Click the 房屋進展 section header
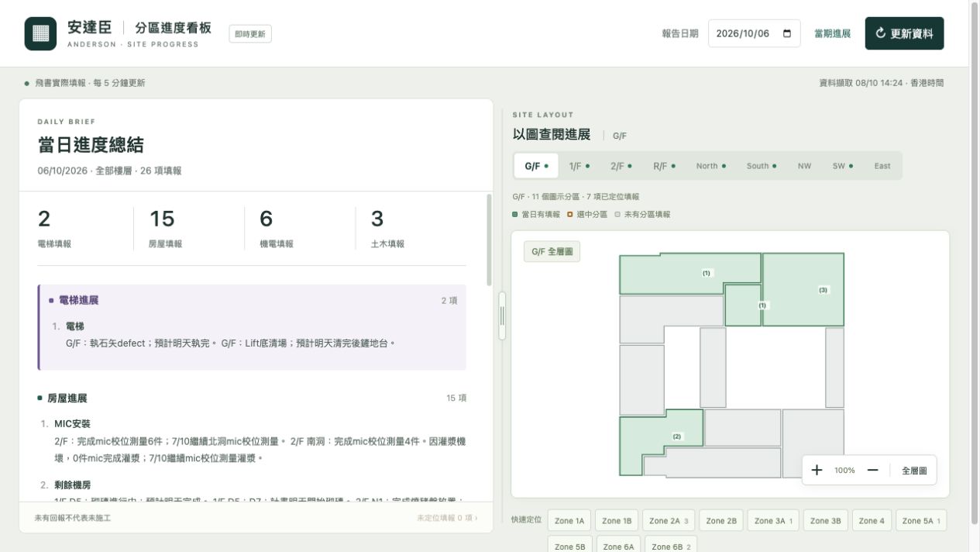The image size is (980, 552). 252,398
